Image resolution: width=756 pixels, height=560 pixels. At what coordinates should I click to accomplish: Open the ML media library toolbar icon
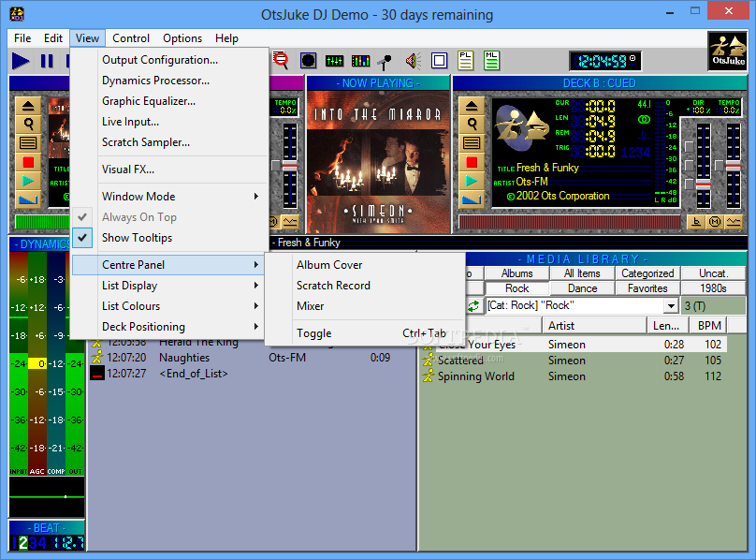click(x=491, y=61)
